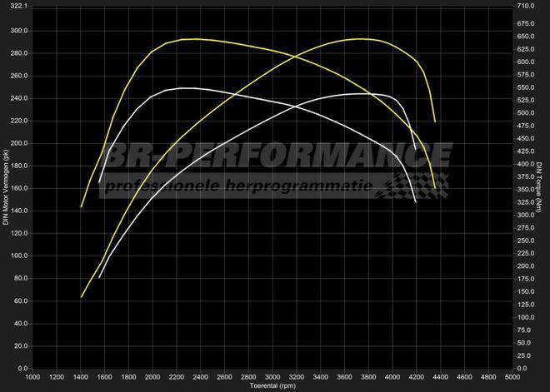550x392 pixels.
Task: Click the 400.0 value on right axis
Action: pyautogui.click(x=525, y=164)
